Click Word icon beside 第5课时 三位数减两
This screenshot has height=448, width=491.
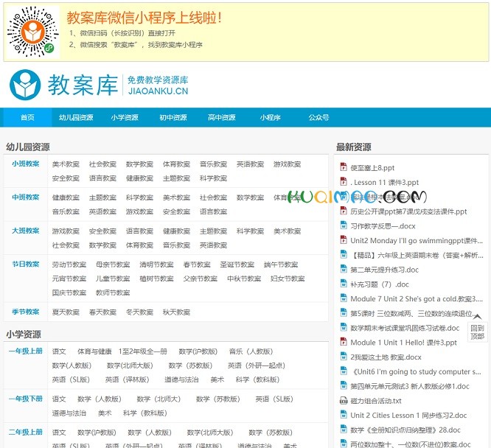click(x=344, y=312)
